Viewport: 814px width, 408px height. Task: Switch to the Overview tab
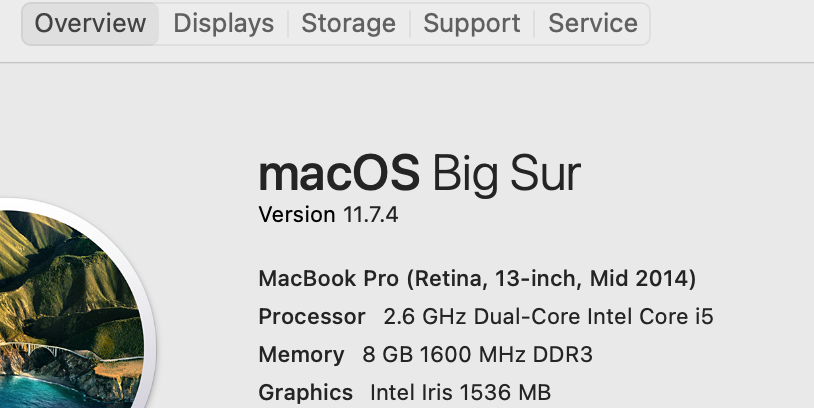point(90,23)
